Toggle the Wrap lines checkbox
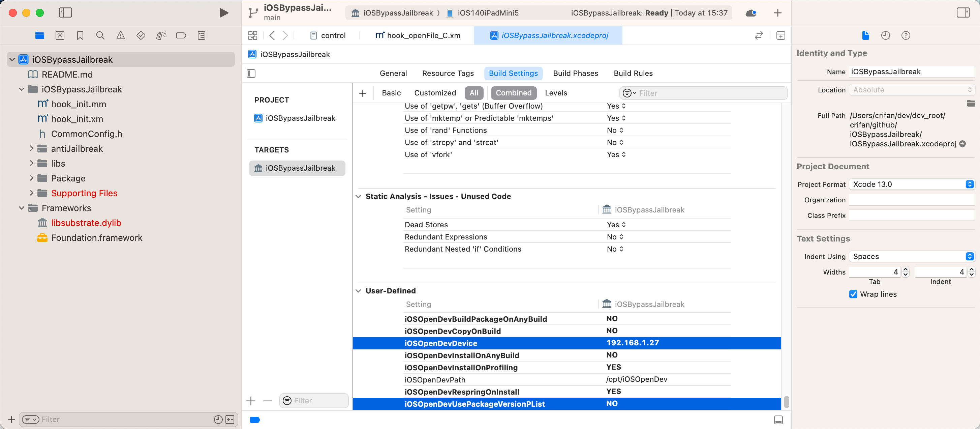Screen dimensions: 980x429 point(853,294)
